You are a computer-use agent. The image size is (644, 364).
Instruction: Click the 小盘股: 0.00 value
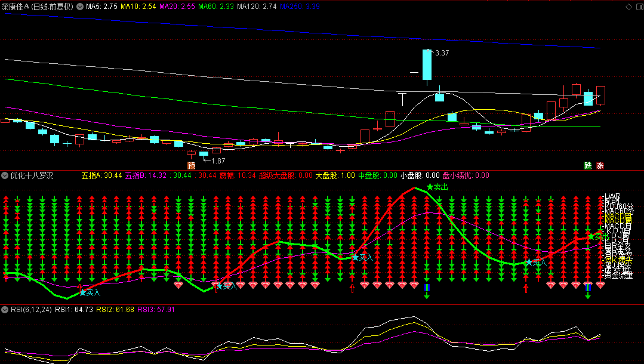click(420, 175)
